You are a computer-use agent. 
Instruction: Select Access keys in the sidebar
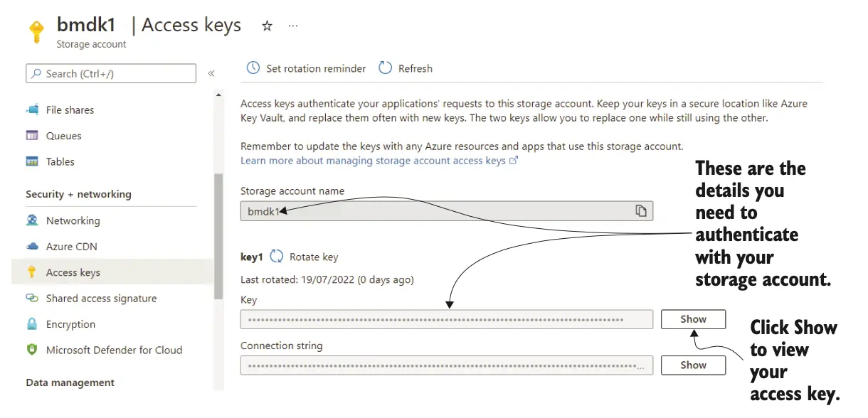73,272
